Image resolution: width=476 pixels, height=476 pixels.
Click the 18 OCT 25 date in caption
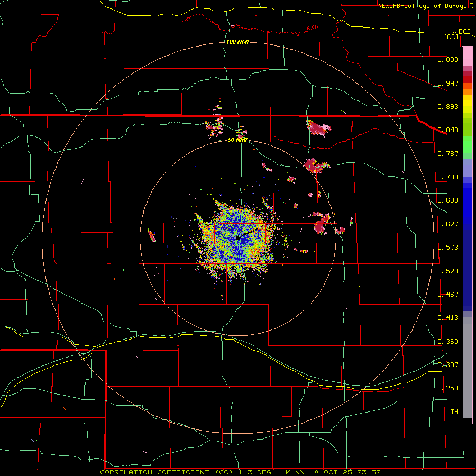pyautogui.click(x=331, y=472)
